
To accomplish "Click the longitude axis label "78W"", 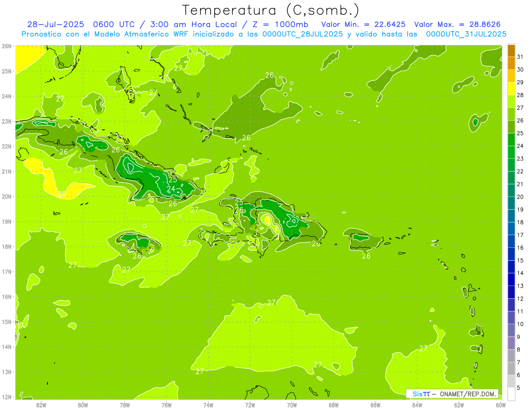I will (125, 404).
